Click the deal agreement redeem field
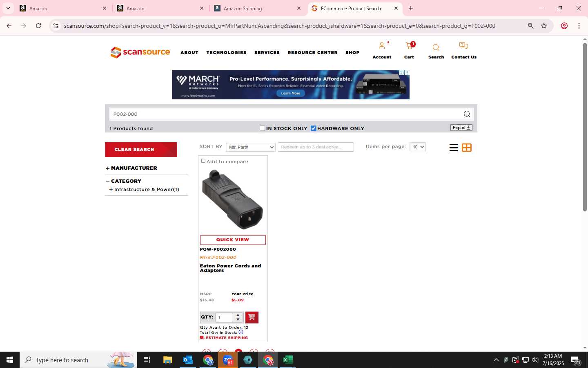Viewport: 588px width, 368px height. point(316,147)
